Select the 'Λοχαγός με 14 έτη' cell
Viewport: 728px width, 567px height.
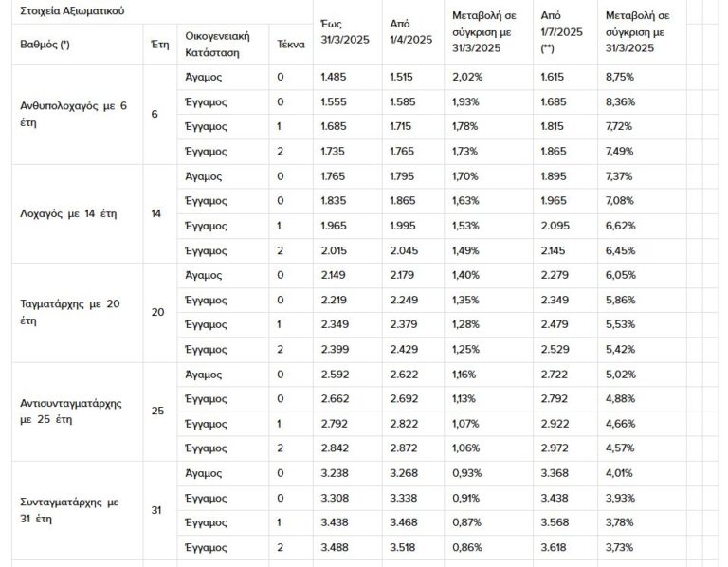(68, 213)
